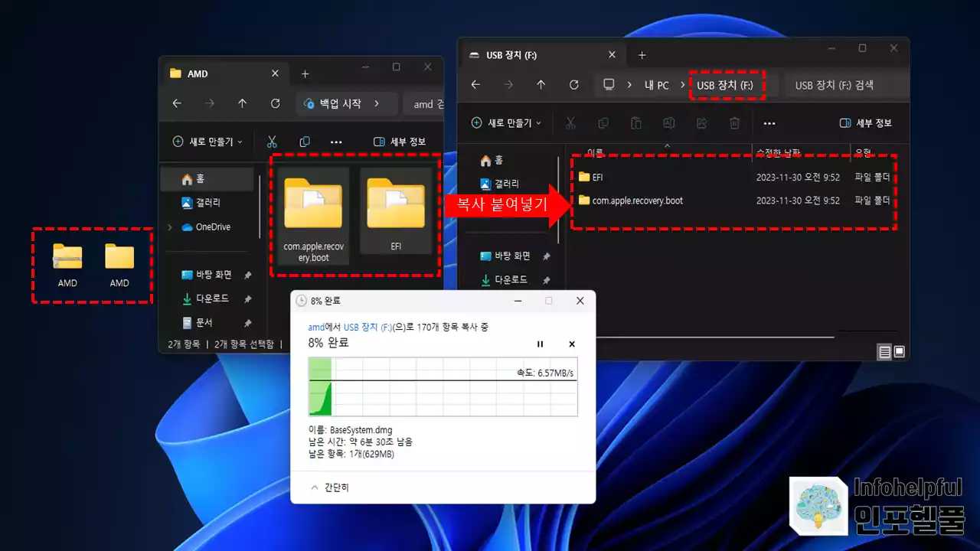Select com.apple.recovery.boot folder in AMD window
Viewport: 980px width, 551px height.
pyautogui.click(x=313, y=216)
